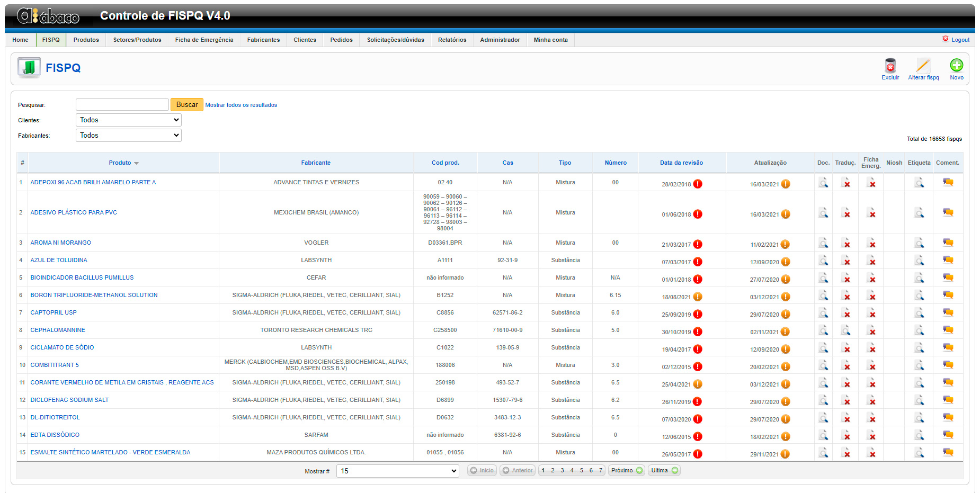Open the CAPTOPRIL USP product link
980x493 pixels.
pos(54,313)
